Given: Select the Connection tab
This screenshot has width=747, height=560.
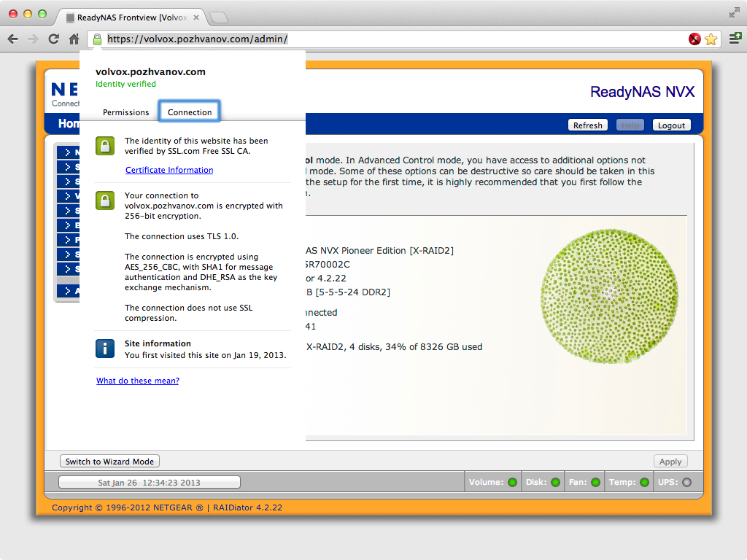Looking at the screenshot, I should (190, 112).
